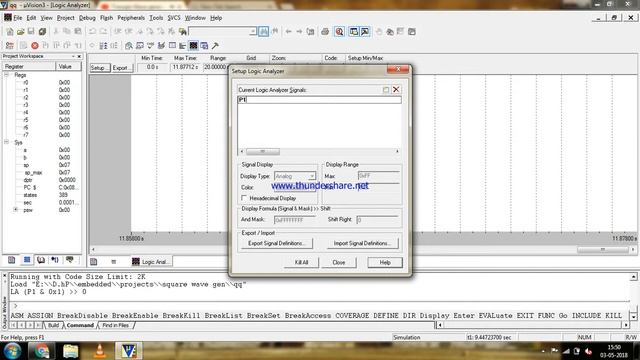Open the Books tab icon in Project Workspace
The height and width of the screenshot is (360, 640).
coord(41,260)
